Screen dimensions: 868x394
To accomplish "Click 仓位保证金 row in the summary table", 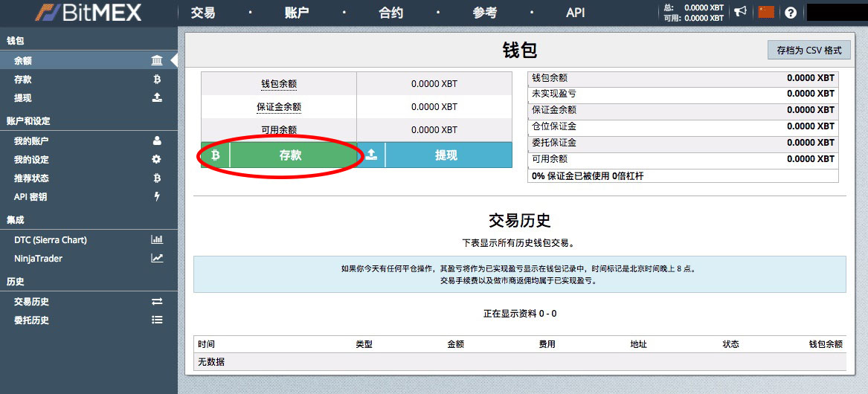I will pyautogui.click(x=683, y=126).
